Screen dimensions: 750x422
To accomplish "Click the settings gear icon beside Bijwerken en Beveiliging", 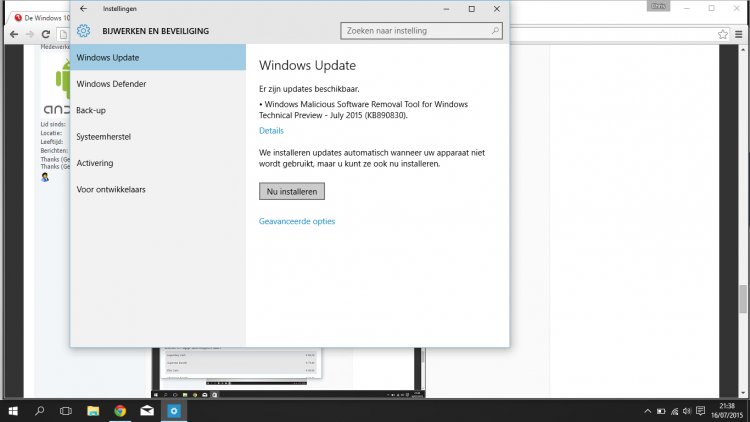I will tap(83, 31).
